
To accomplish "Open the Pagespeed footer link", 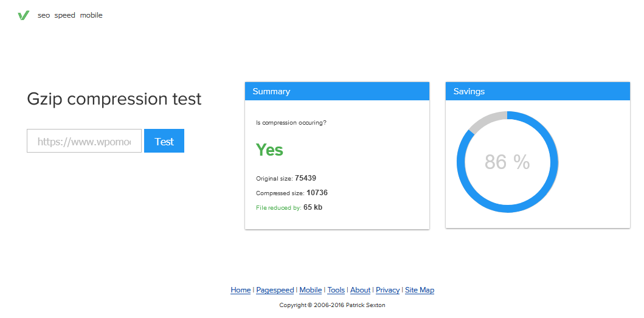I will click(275, 290).
